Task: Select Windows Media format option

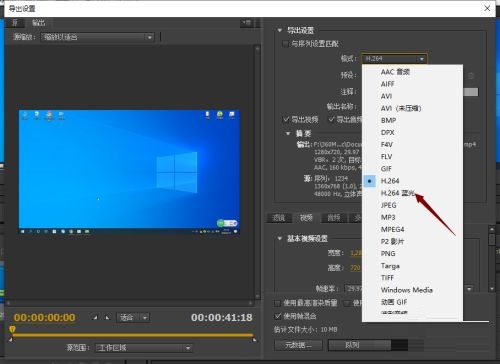Action: click(x=407, y=290)
